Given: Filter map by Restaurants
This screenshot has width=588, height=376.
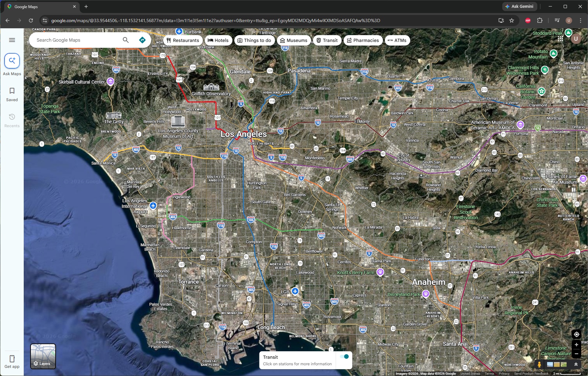Looking at the screenshot, I should pos(183,40).
